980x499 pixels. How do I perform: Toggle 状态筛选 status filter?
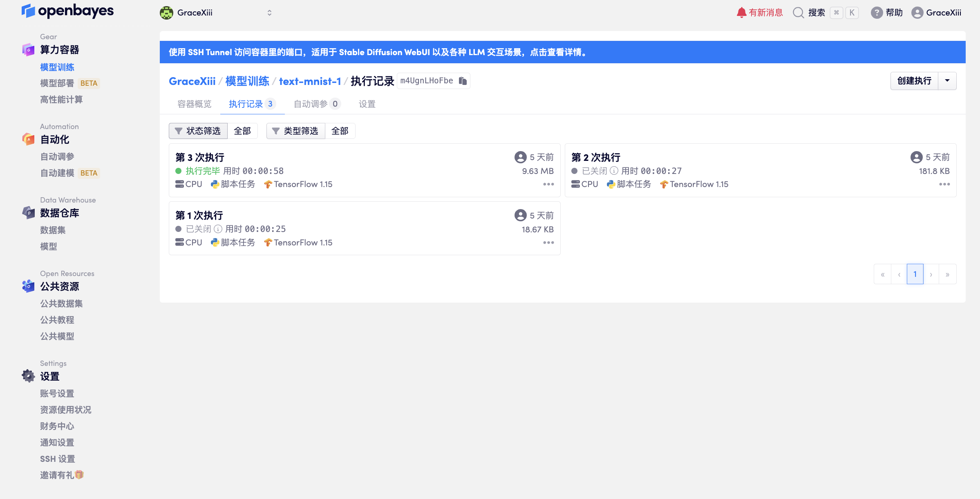pyautogui.click(x=198, y=131)
